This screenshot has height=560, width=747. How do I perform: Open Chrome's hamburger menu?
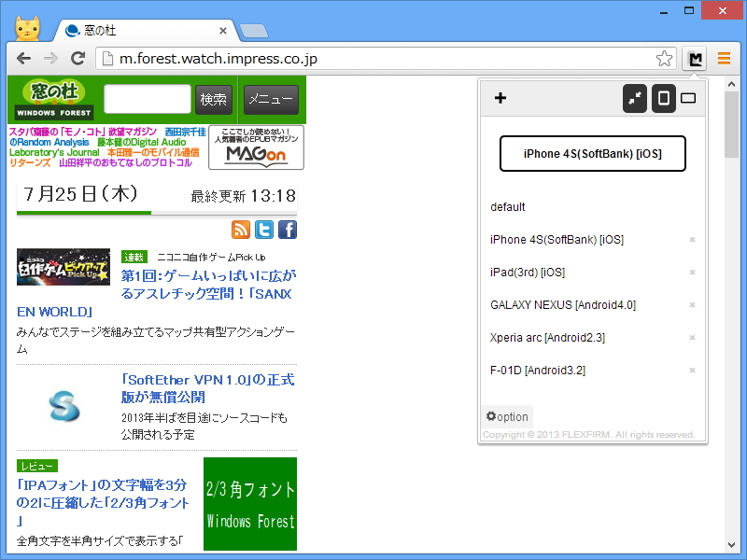point(724,58)
